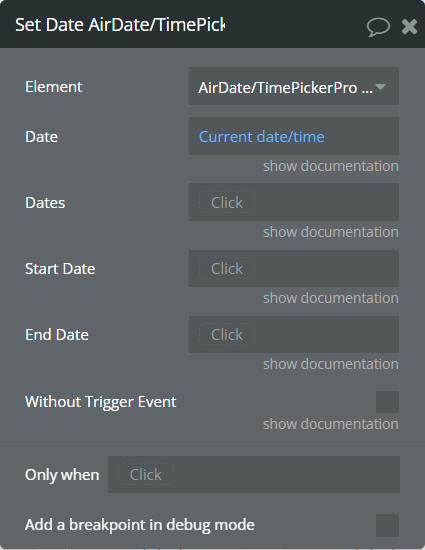Show documentation for Without Trigger Event
The image size is (425, 550).
tap(331, 424)
